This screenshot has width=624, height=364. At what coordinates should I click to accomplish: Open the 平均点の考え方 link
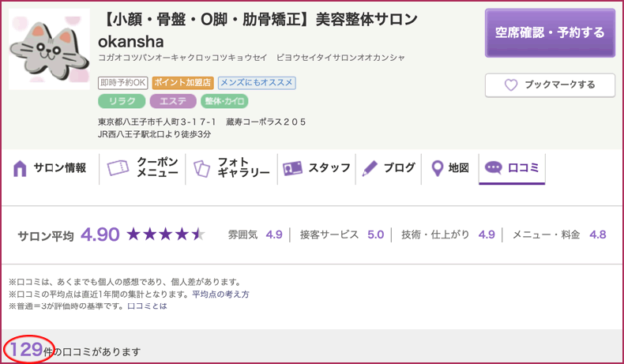220,294
